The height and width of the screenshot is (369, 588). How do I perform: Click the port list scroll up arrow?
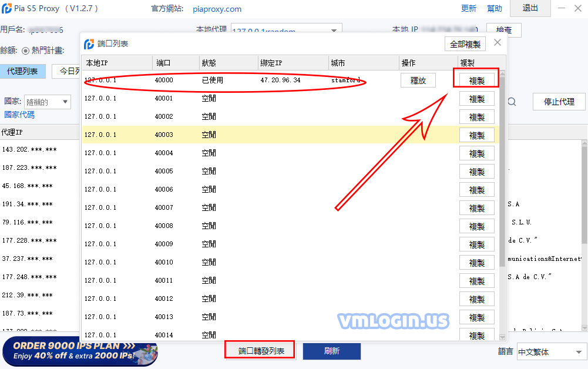click(x=502, y=73)
